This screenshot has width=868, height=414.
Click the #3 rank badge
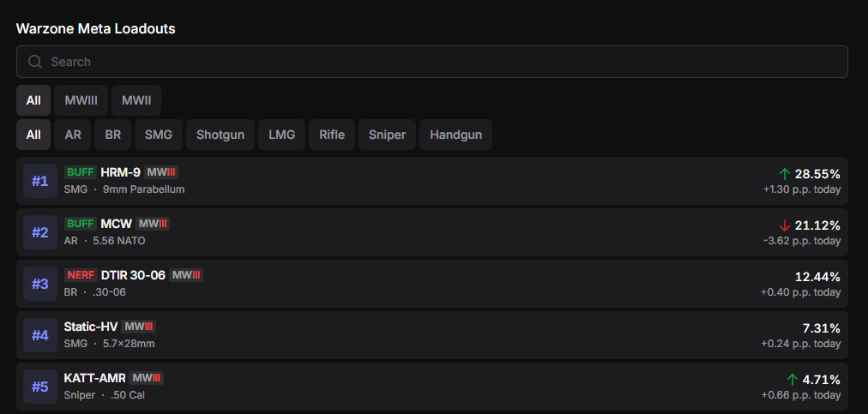pyautogui.click(x=40, y=284)
